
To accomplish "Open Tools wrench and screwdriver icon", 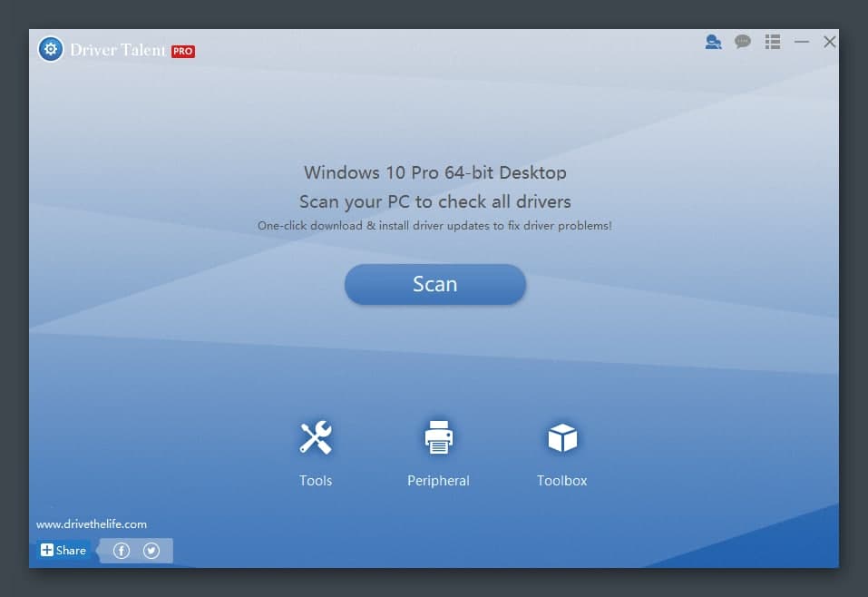I will coord(316,437).
